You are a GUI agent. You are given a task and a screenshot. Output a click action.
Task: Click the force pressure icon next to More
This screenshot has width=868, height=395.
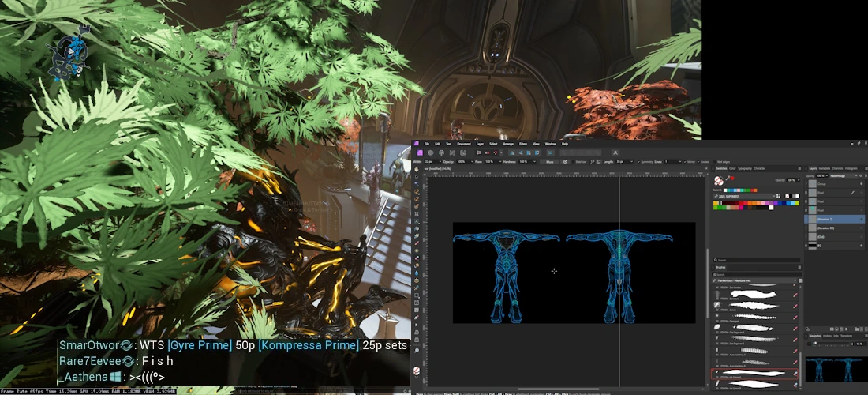point(565,162)
